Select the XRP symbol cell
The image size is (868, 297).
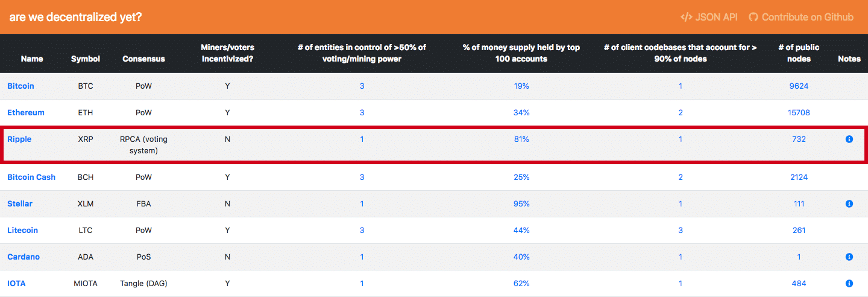[86, 139]
